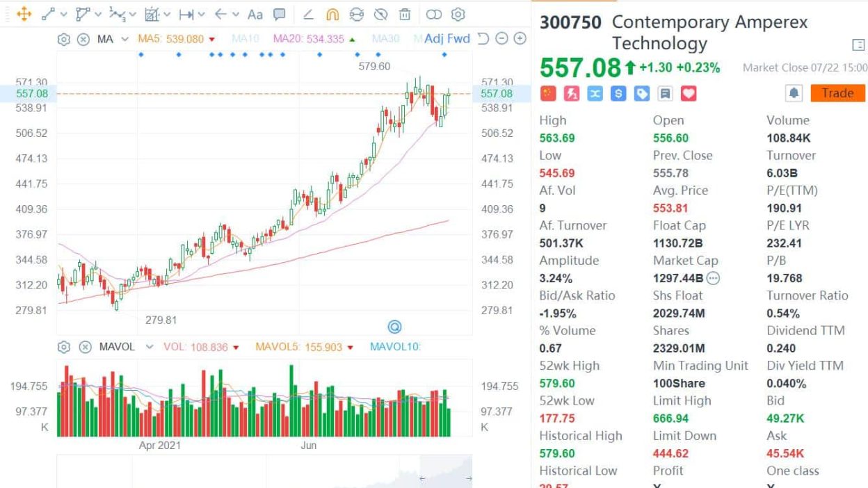
Task: Click the 579.60 high label on chart
Action: [374, 67]
